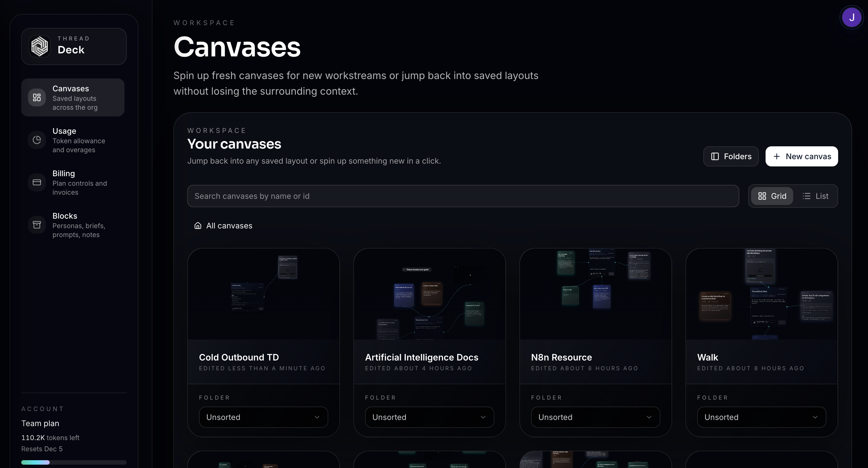868x468 pixels.
Task: Click the 'Your canvases' heading
Action: click(234, 144)
